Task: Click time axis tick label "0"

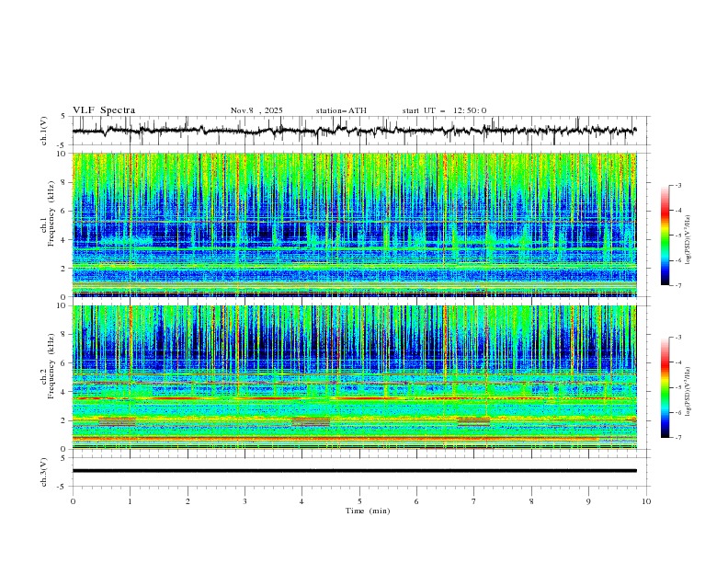Action: [73, 501]
